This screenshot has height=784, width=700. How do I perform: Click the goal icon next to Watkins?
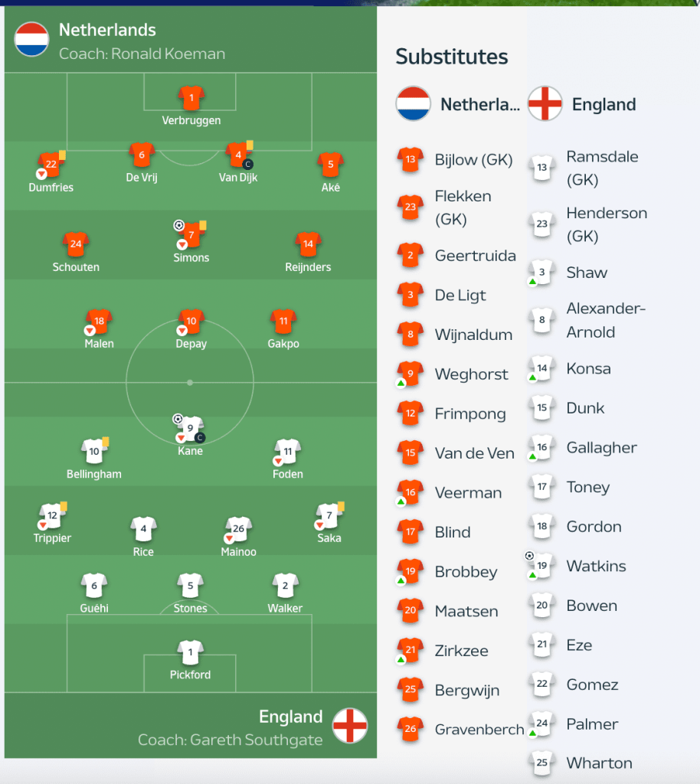click(x=529, y=557)
